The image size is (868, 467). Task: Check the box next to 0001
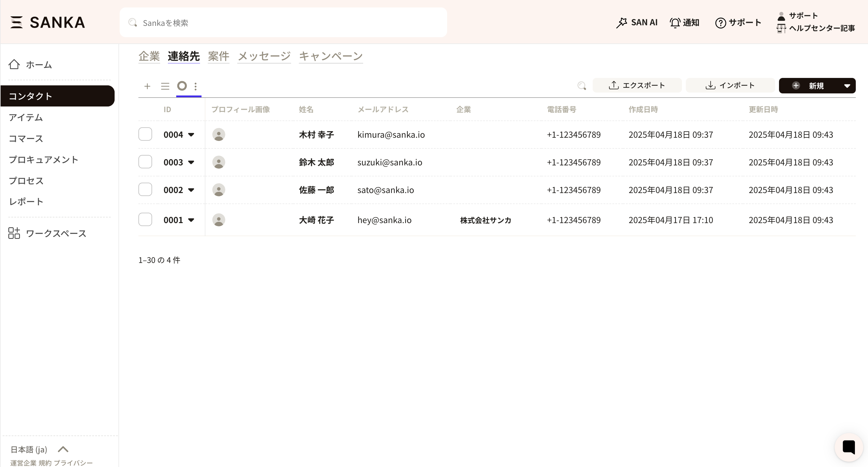[145, 220]
